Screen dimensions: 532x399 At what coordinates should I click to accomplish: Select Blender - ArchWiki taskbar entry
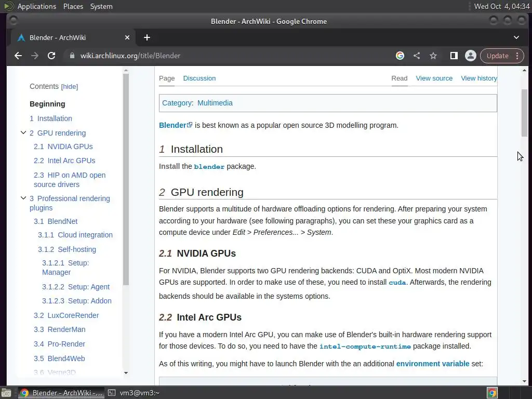click(x=61, y=393)
